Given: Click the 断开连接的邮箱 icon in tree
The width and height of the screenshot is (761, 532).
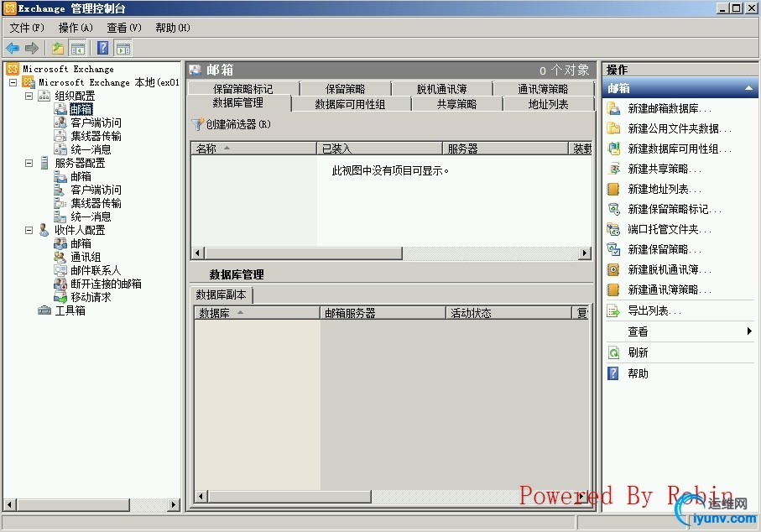Looking at the screenshot, I should [60, 284].
